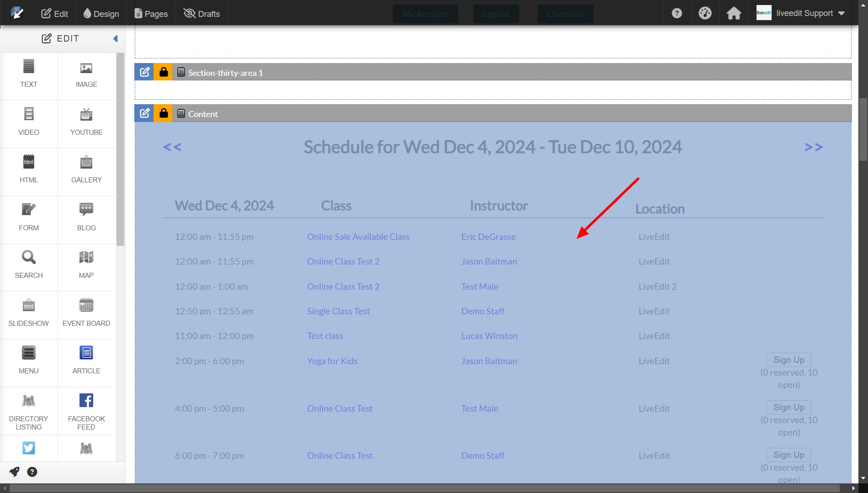Viewport: 868px width, 493px height.
Task: Sign Up for 4:00 pm Online Class Test
Action: (x=789, y=407)
